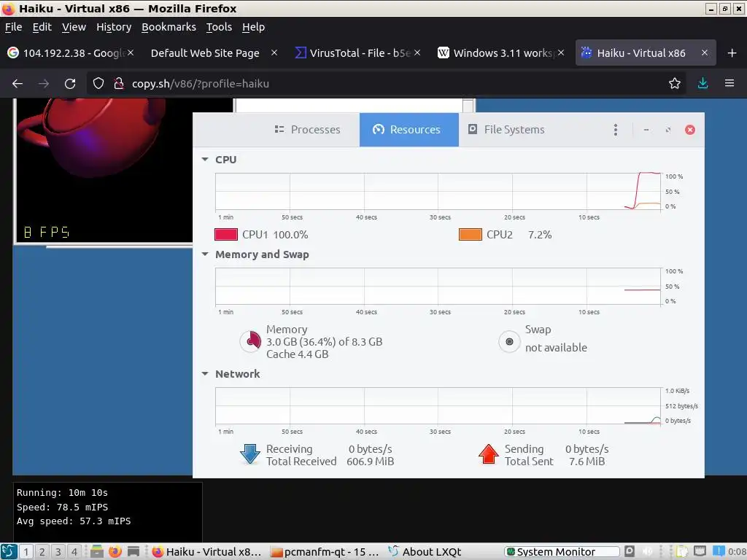Open Firefox File menu
Image resolution: width=747 pixels, height=560 pixels.
click(13, 27)
